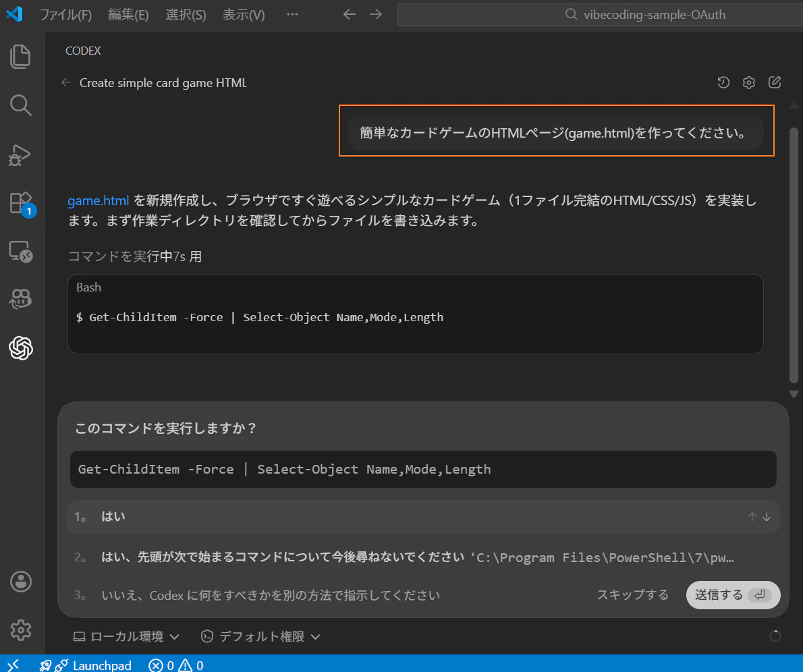Click the scrollbar down arrow in chat

(x=794, y=394)
